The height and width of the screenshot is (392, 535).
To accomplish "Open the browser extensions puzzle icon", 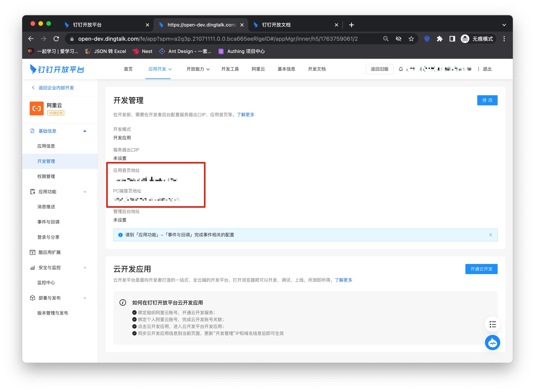I will (x=439, y=39).
